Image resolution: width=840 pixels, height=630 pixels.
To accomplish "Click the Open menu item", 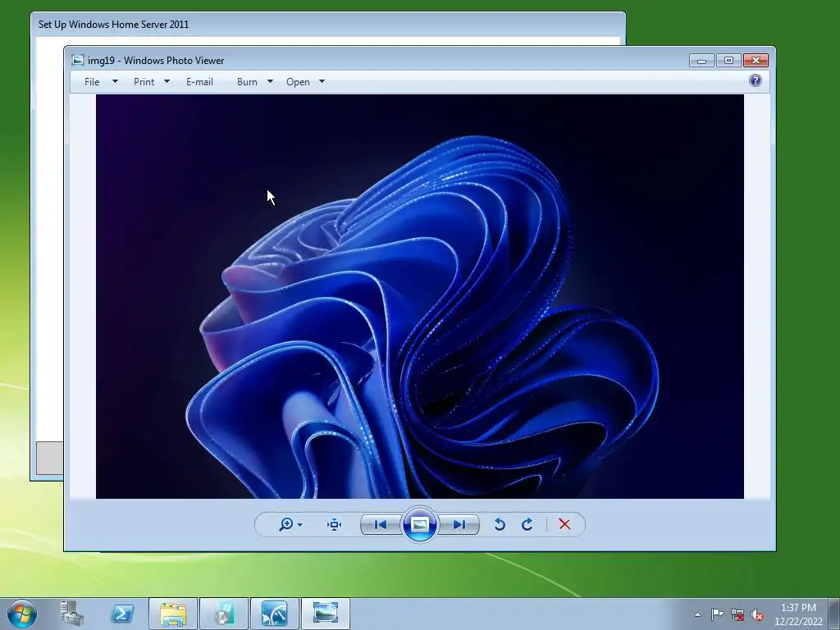I will click(298, 82).
